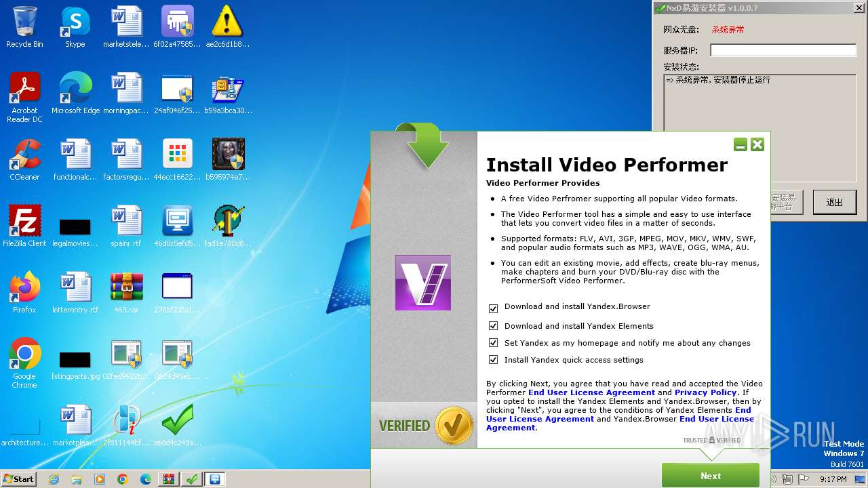Select the architecture desktop file

coord(24,431)
